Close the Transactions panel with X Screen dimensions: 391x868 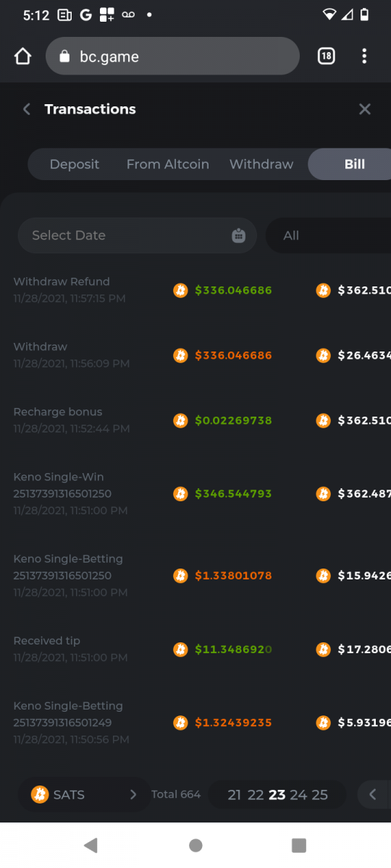tap(365, 109)
